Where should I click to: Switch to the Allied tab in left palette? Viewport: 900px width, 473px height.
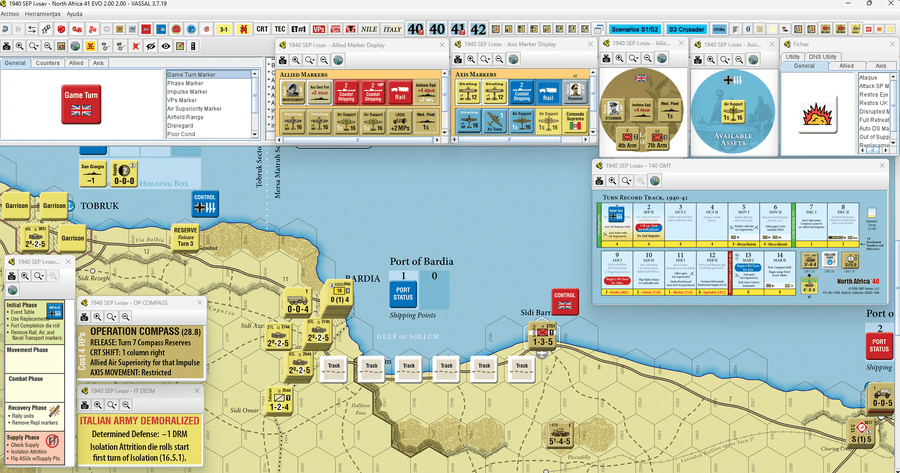tap(76, 63)
